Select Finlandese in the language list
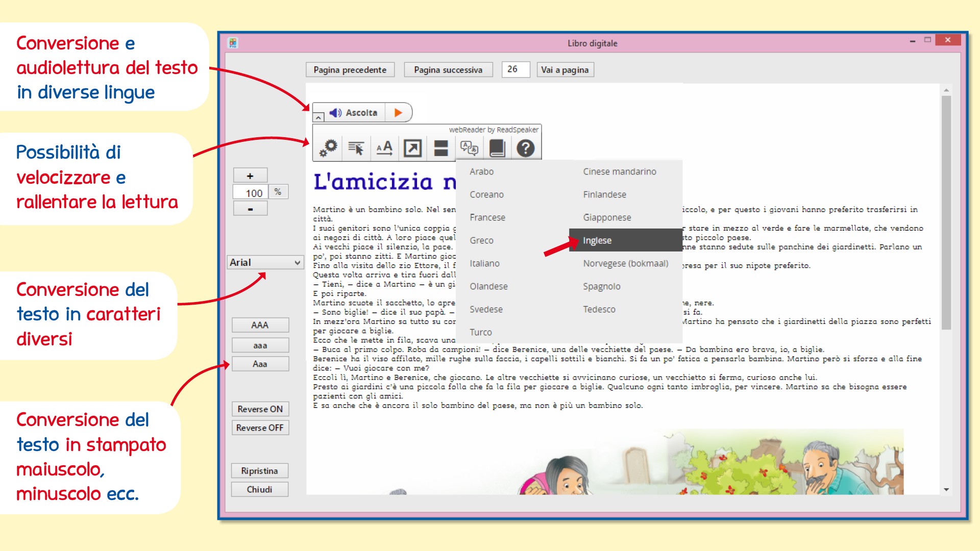The image size is (980, 551). pyautogui.click(x=604, y=194)
